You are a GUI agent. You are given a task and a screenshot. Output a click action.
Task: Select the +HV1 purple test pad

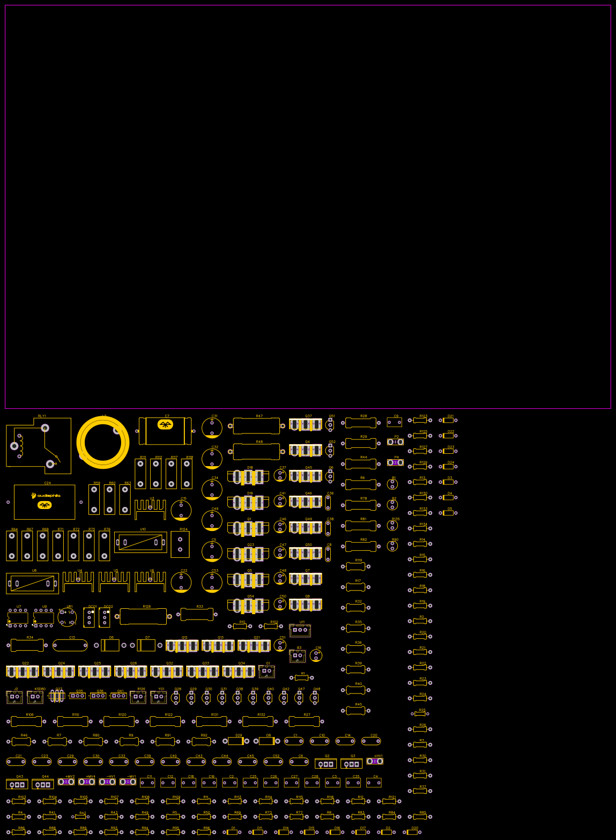[x=375, y=761]
